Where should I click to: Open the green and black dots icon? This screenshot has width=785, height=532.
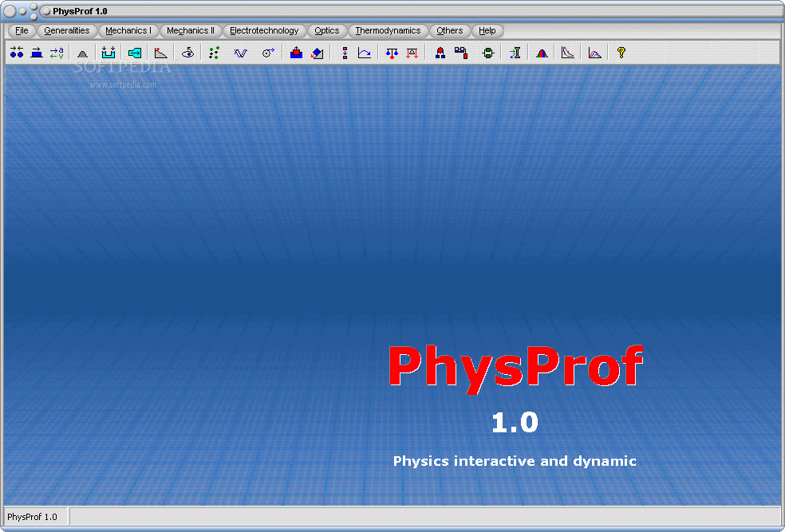tap(215, 53)
